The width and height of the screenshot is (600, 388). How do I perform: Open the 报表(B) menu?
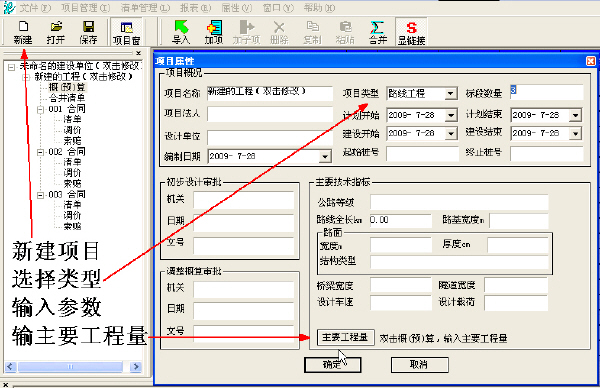click(x=195, y=8)
